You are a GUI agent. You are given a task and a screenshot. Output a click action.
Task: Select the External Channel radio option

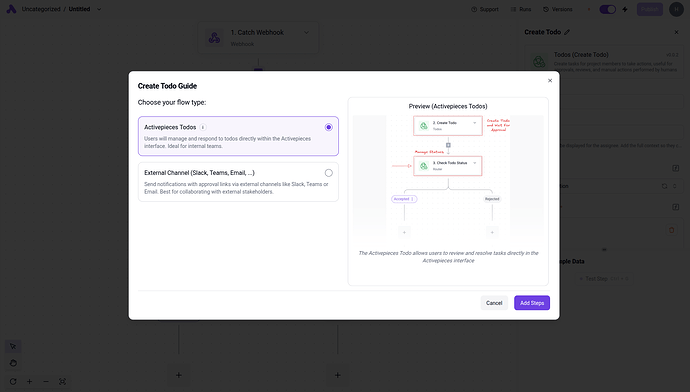click(x=329, y=173)
